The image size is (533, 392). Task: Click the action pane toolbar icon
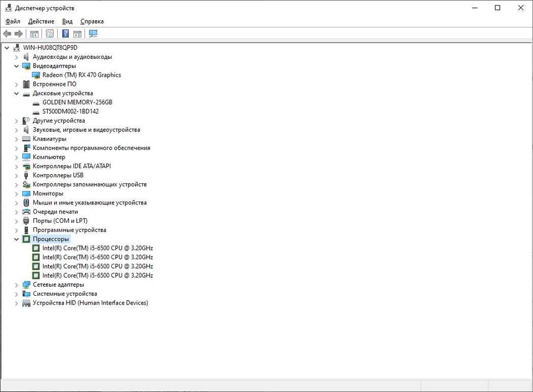coord(77,34)
